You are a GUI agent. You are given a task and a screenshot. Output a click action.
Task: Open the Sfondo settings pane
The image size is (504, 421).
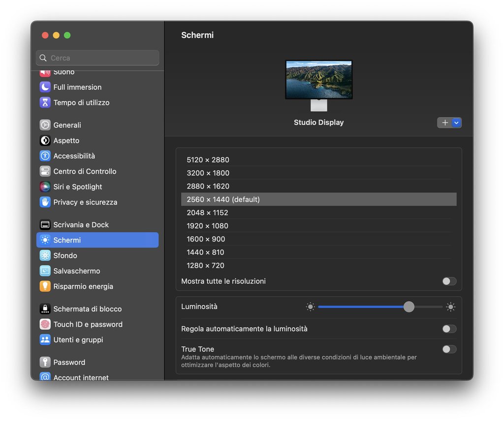tap(65, 256)
